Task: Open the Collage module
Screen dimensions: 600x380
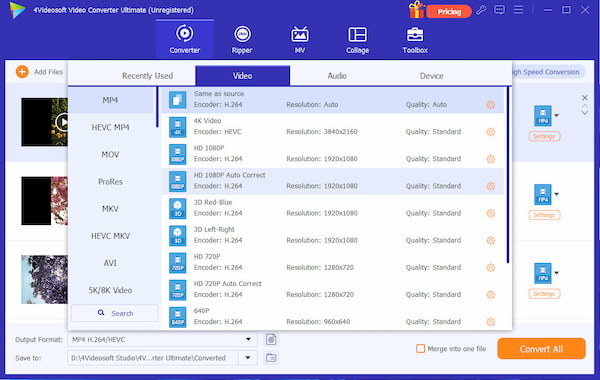Action: [x=357, y=39]
